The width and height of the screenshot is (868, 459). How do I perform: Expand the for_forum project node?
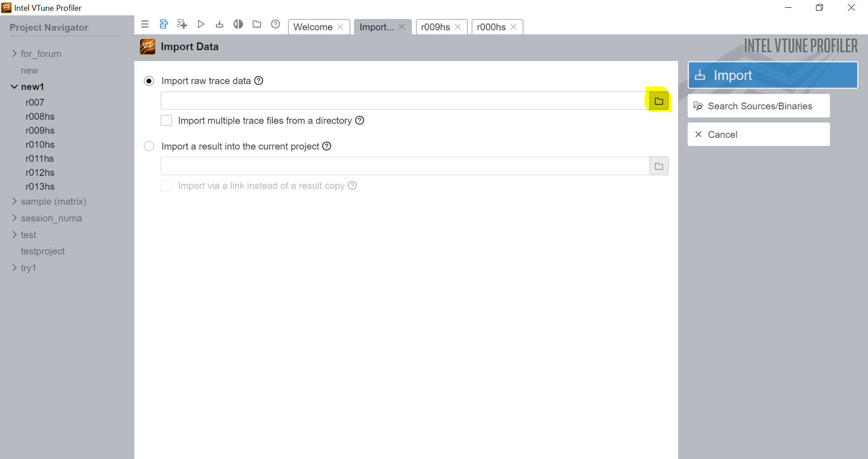point(14,54)
